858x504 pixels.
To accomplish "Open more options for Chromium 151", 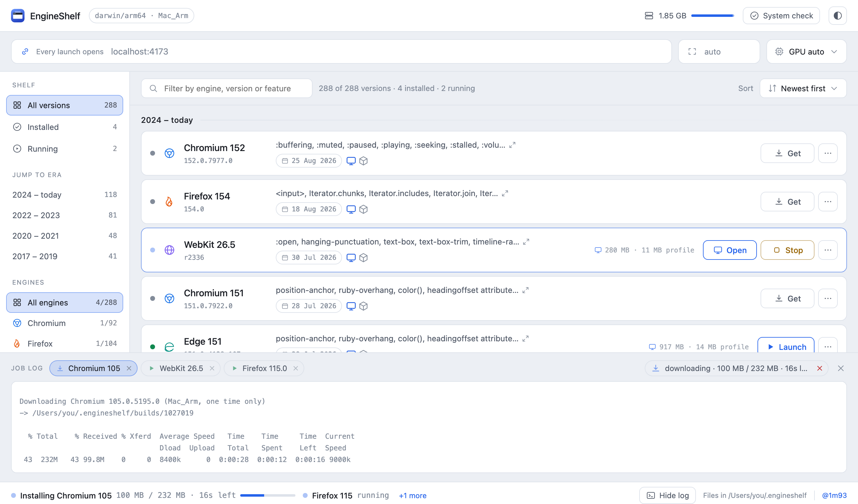I will click(x=828, y=298).
